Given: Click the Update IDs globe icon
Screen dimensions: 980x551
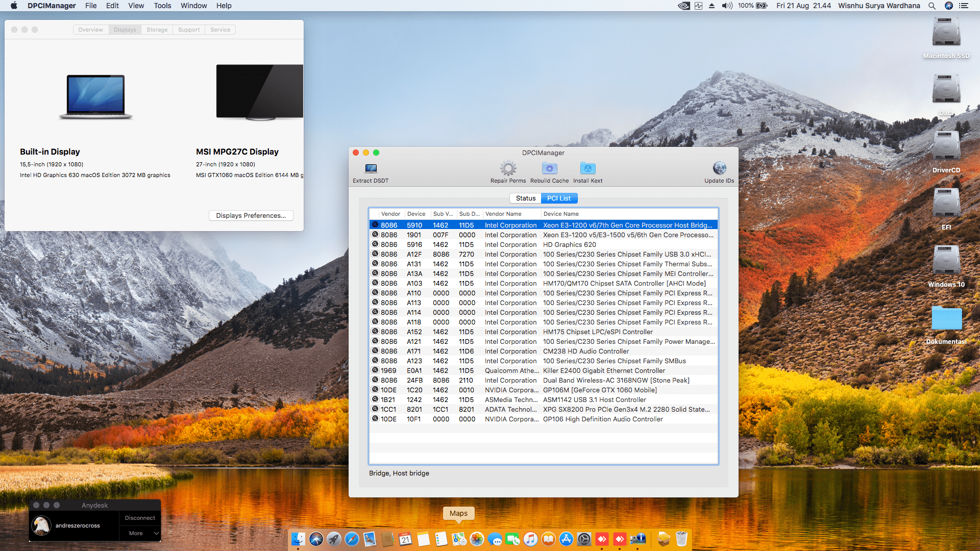Looking at the screenshot, I should tap(719, 168).
